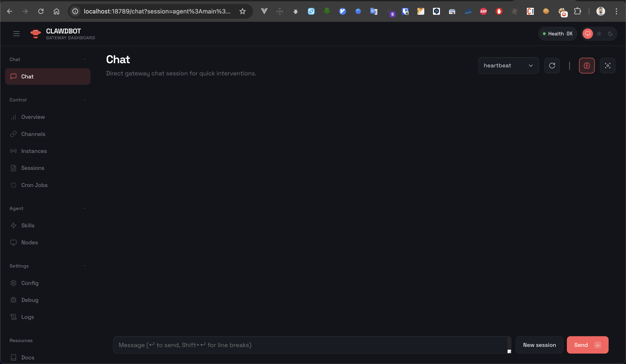Bookmark this page with star icon
Screen dimensions: 626x364
coord(242,11)
